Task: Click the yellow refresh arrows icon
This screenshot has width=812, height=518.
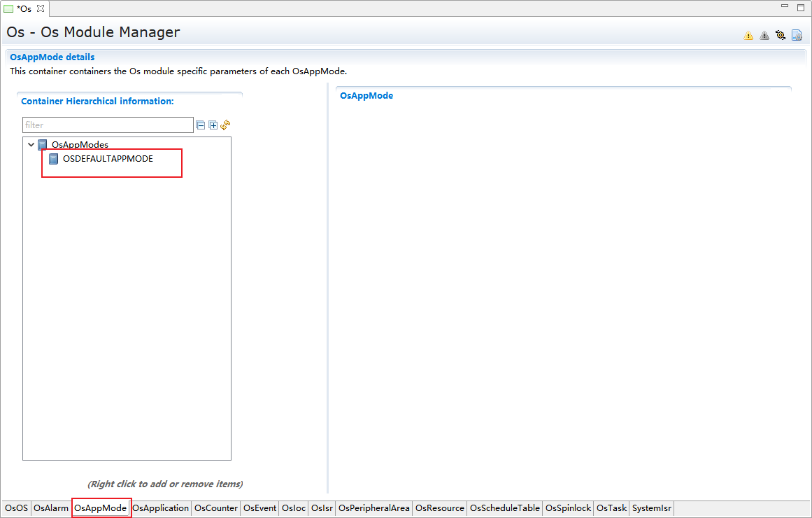Action: pyautogui.click(x=225, y=125)
